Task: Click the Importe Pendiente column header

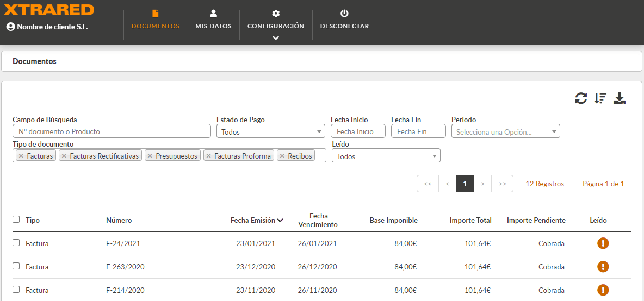Action: click(536, 220)
